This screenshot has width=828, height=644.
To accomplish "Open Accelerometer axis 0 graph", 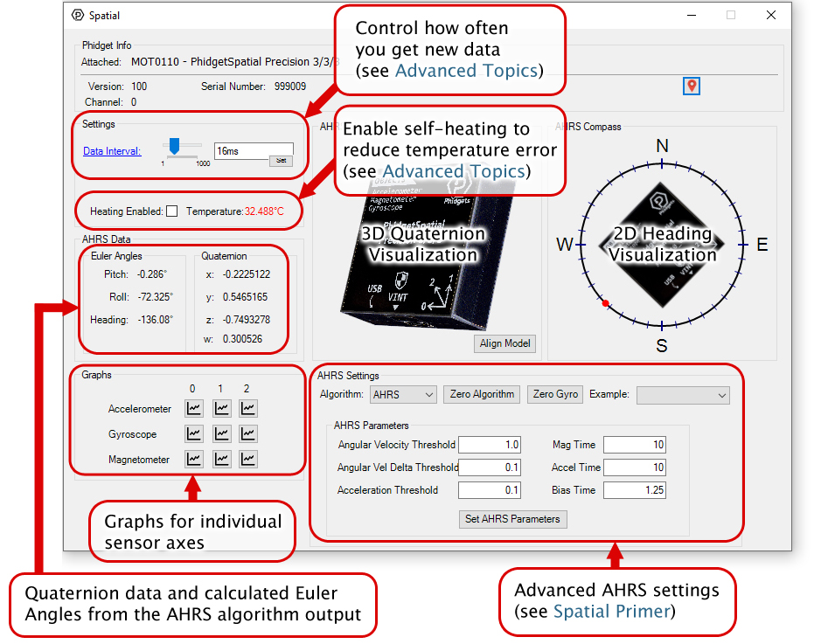I will click(194, 408).
